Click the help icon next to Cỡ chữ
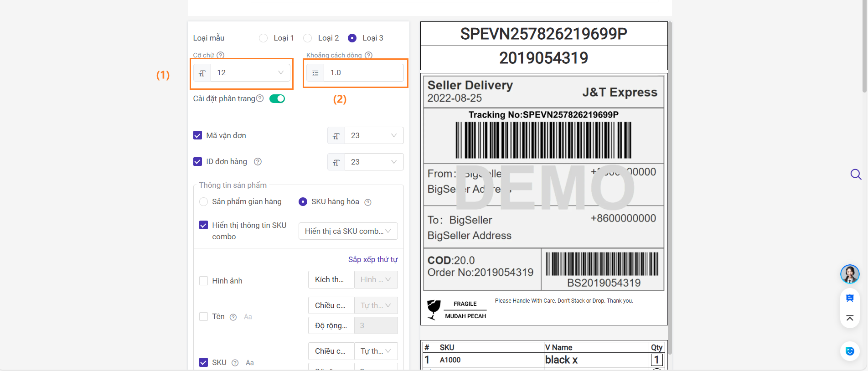The width and height of the screenshot is (868, 371). (x=221, y=55)
